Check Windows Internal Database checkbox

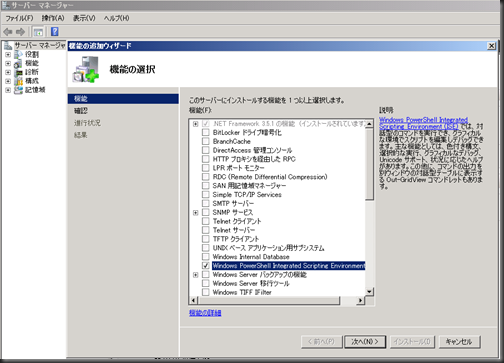tap(206, 257)
